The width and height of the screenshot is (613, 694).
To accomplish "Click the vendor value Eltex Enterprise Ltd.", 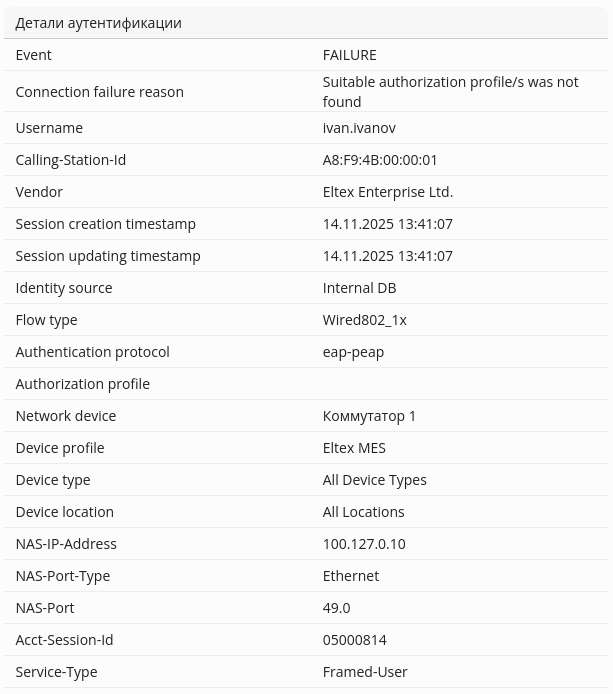I will click(387, 192).
